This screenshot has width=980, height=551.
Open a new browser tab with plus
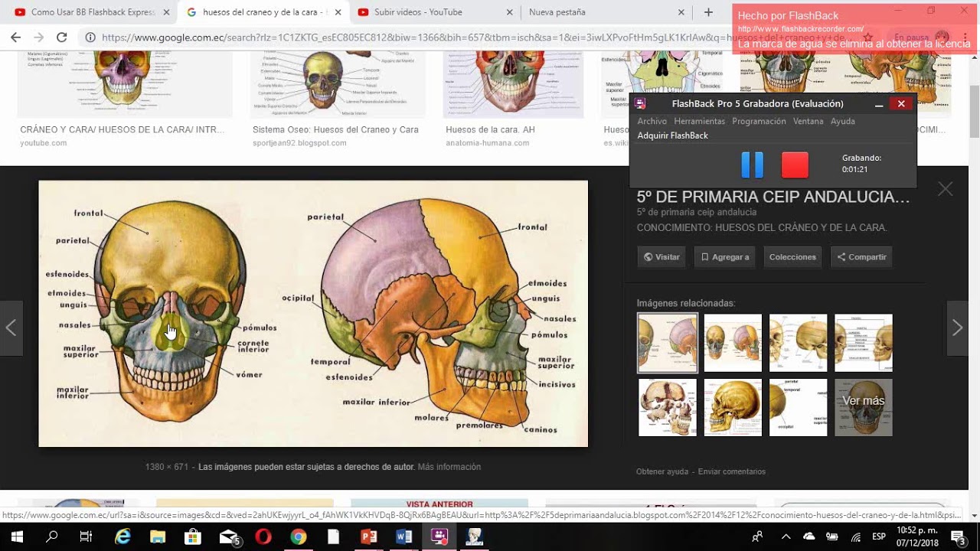click(708, 12)
